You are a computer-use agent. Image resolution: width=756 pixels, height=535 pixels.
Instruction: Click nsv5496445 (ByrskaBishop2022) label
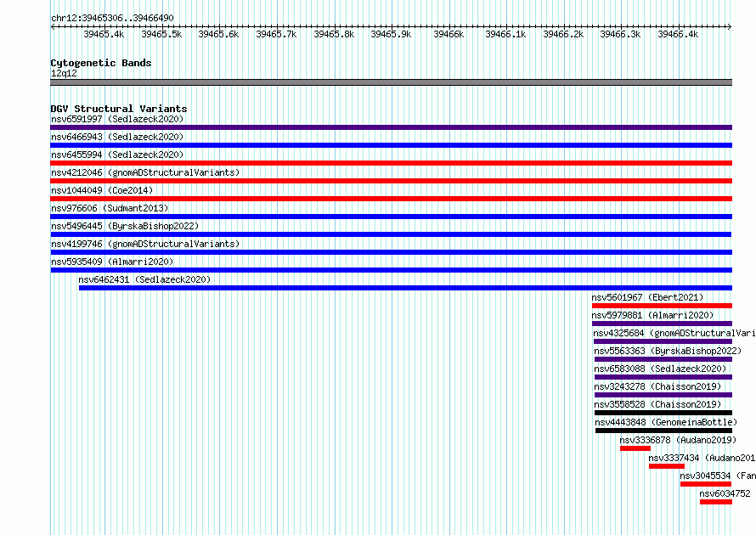point(125,226)
